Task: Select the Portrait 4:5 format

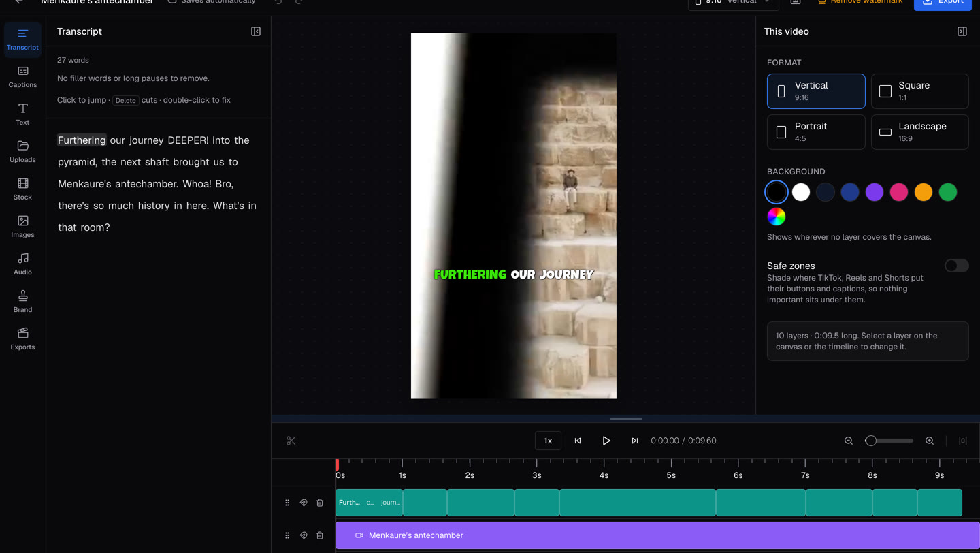Action: [816, 132]
